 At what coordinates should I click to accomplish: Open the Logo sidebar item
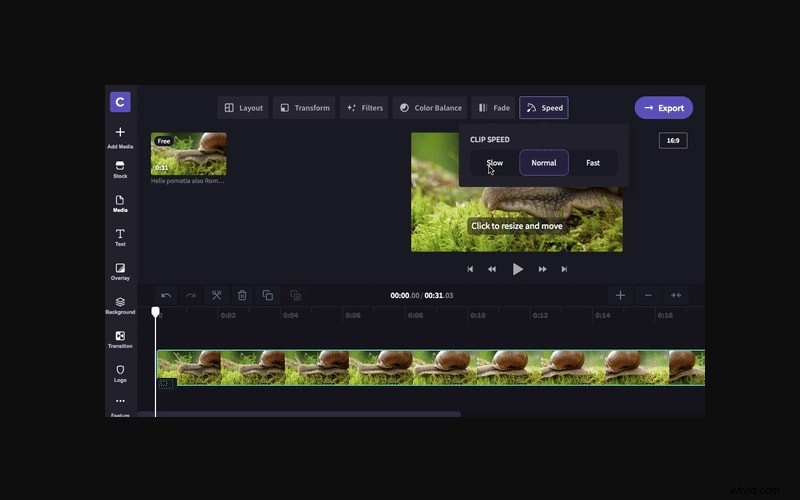[120, 373]
